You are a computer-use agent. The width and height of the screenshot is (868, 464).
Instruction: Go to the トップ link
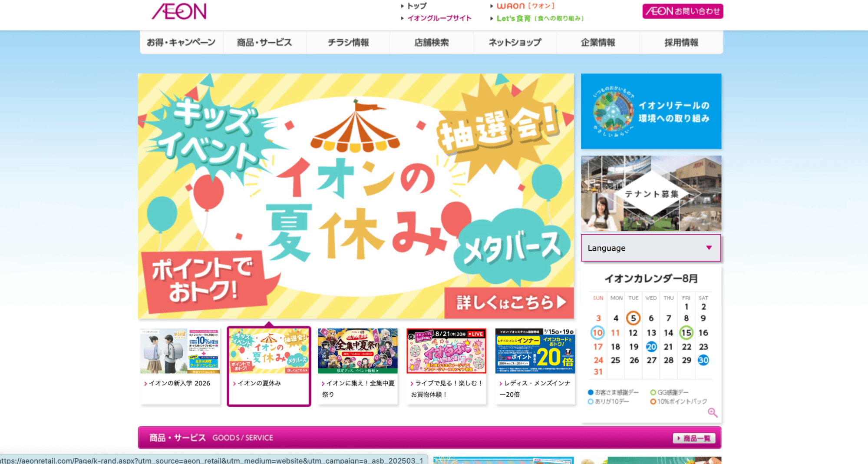tap(416, 6)
